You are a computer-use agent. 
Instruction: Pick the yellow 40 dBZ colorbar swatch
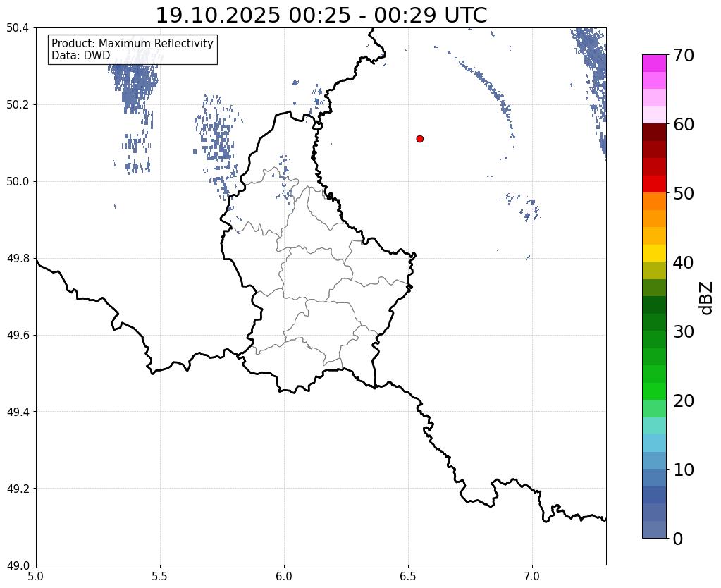point(654,253)
